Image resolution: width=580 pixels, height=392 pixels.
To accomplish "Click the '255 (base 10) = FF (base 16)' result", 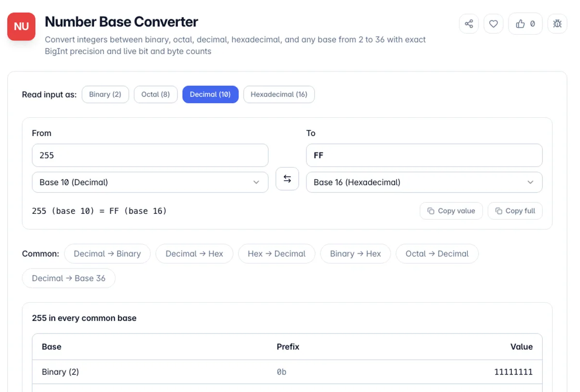I will click(x=99, y=211).
